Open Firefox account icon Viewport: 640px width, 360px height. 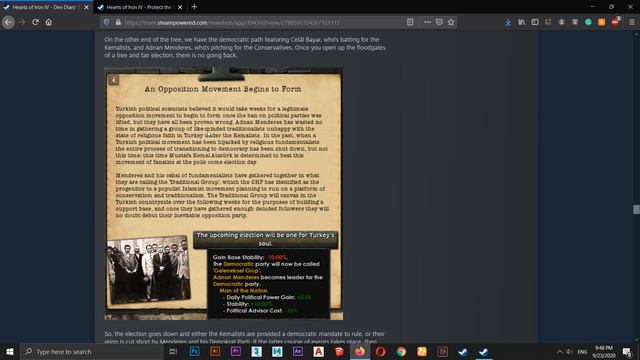tap(562, 22)
